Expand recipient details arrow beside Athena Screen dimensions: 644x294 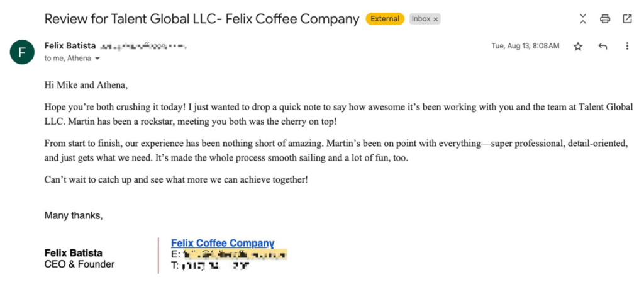coord(97,59)
